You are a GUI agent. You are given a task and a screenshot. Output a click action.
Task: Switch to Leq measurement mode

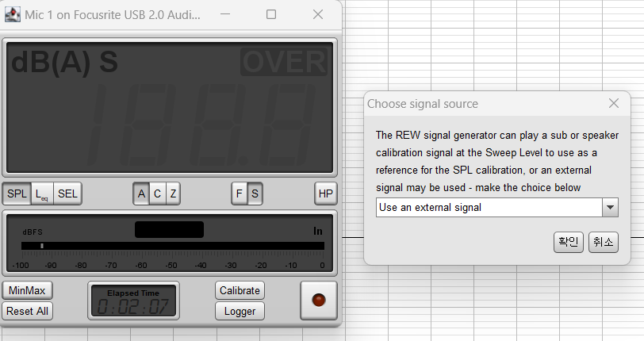click(42, 193)
